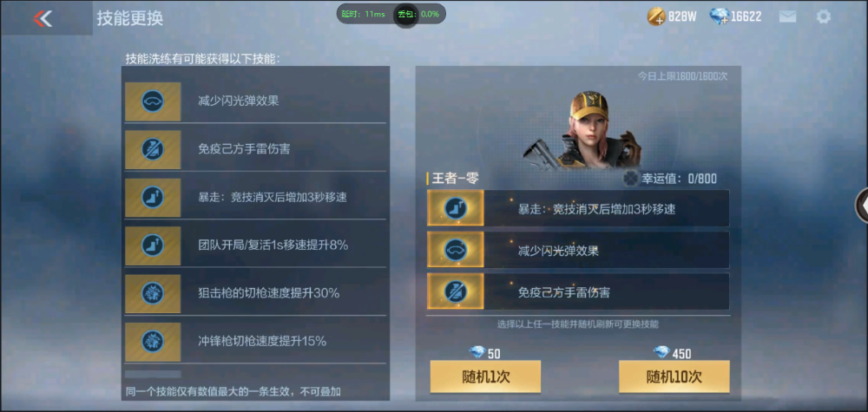The image size is (868, 412).
Task: Click the four-leaf clover luck value icon
Action: (x=630, y=178)
